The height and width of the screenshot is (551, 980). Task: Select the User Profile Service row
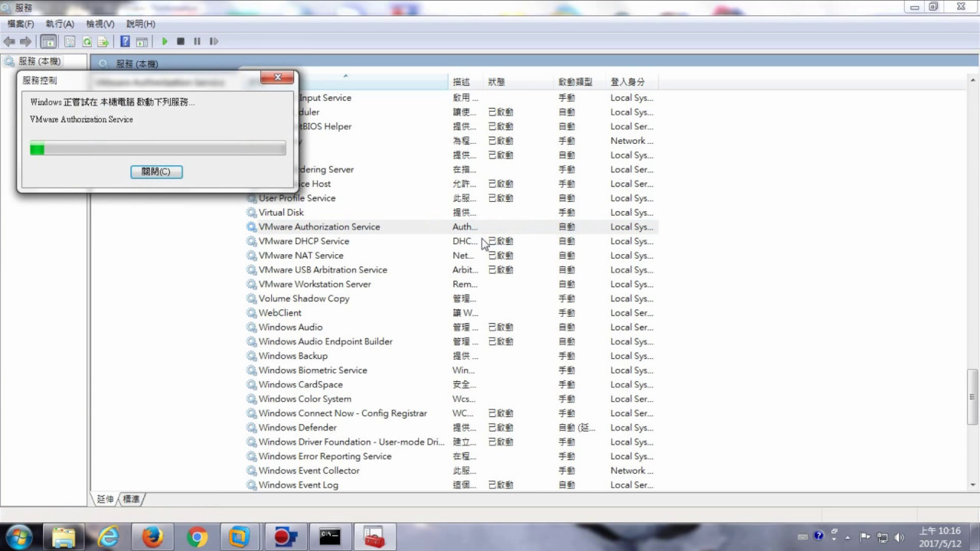click(x=451, y=198)
